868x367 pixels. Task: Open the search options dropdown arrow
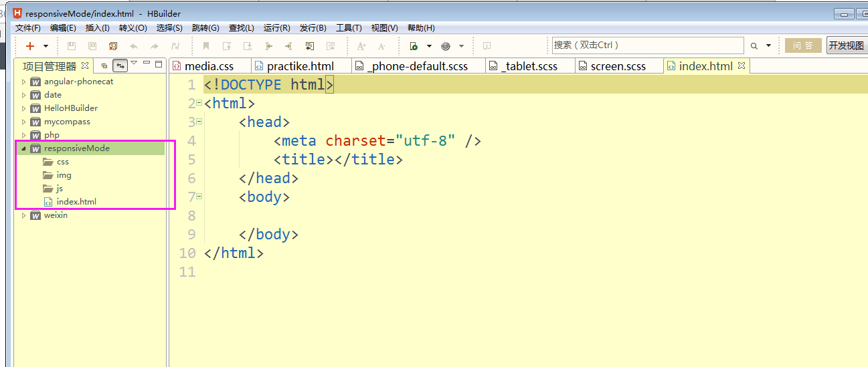click(x=768, y=46)
